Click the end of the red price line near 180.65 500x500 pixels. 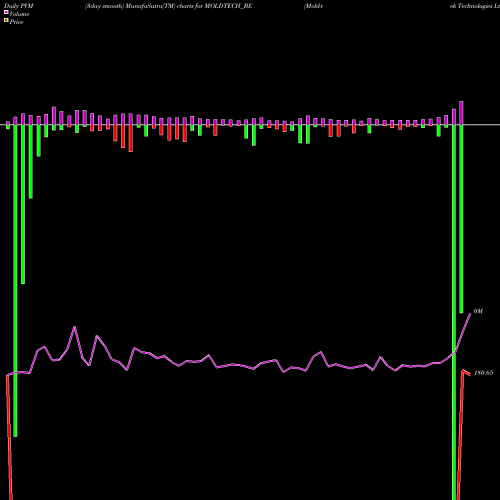tap(470, 374)
